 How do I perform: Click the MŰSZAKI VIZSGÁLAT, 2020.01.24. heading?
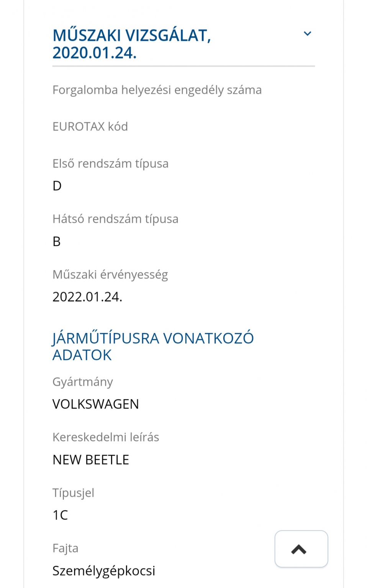[x=132, y=44]
